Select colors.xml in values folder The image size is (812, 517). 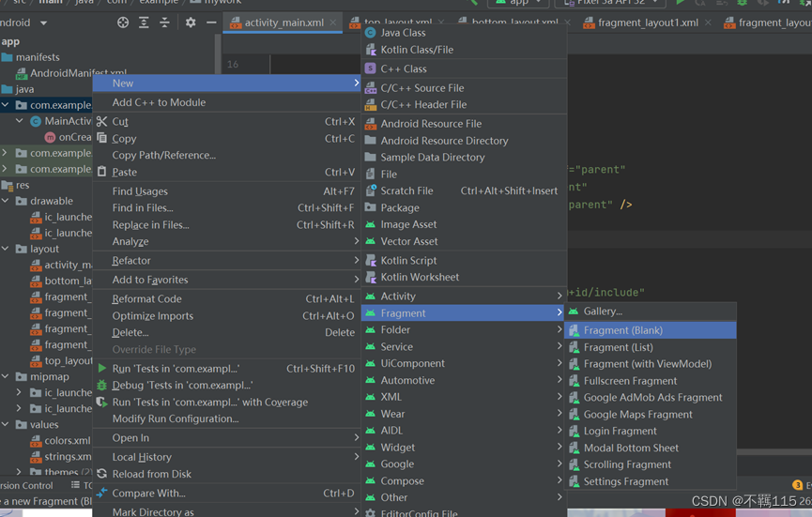point(68,440)
